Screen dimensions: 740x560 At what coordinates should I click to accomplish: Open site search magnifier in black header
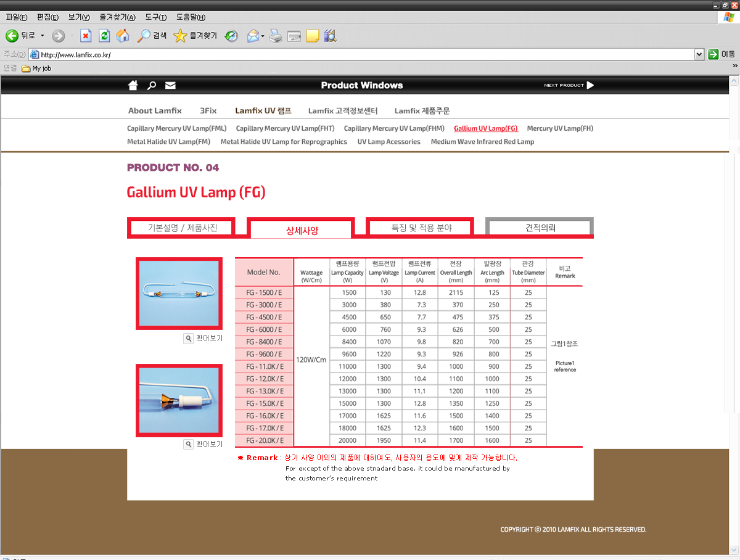pyautogui.click(x=152, y=85)
